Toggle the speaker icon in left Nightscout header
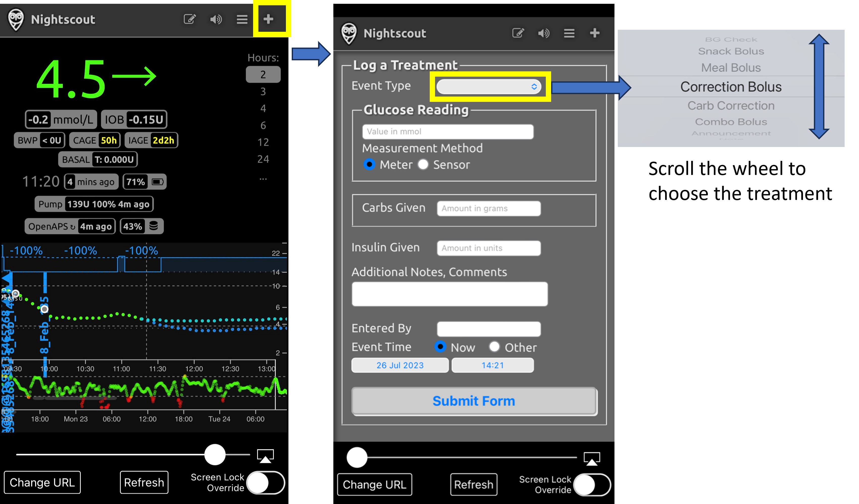Image resolution: width=859 pixels, height=504 pixels. coord(216,19)
